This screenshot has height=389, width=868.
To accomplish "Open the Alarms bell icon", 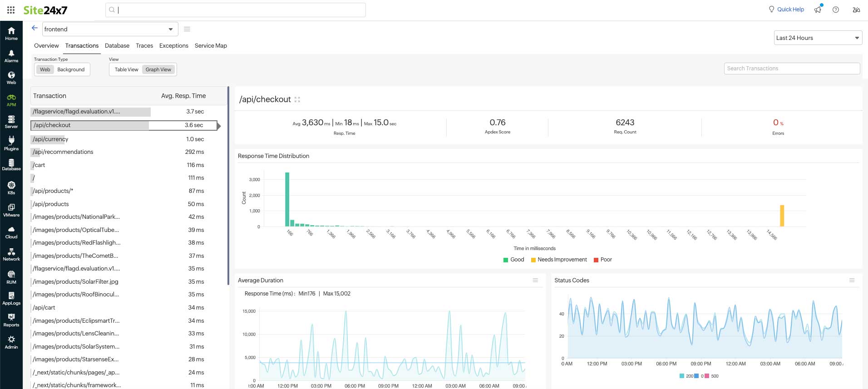I will click(11, 56).
